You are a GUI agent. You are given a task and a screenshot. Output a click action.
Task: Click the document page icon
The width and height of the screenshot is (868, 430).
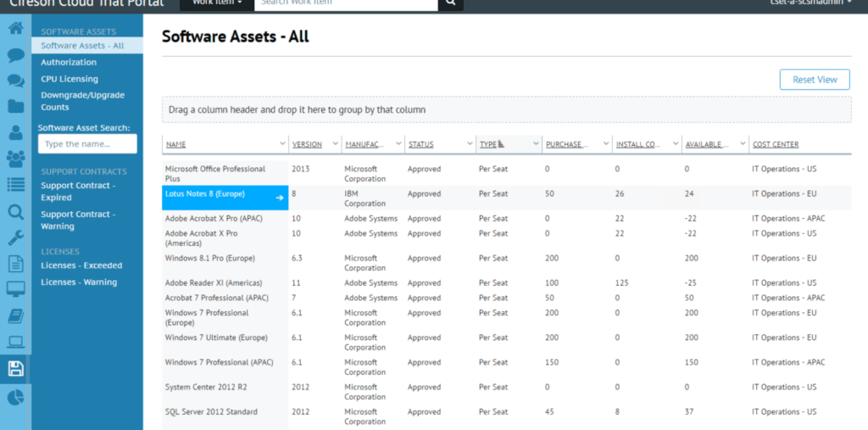(15, 264)
